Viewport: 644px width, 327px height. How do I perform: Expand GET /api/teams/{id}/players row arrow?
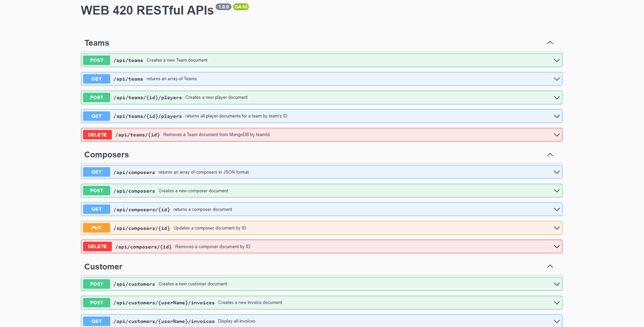pyautogui.click(x=557, y=116)
